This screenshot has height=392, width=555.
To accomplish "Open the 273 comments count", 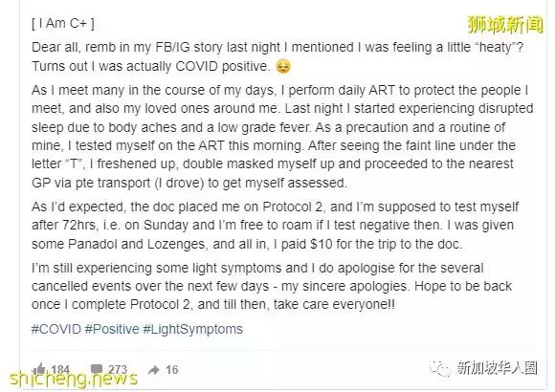I will [x=118, y=370].
